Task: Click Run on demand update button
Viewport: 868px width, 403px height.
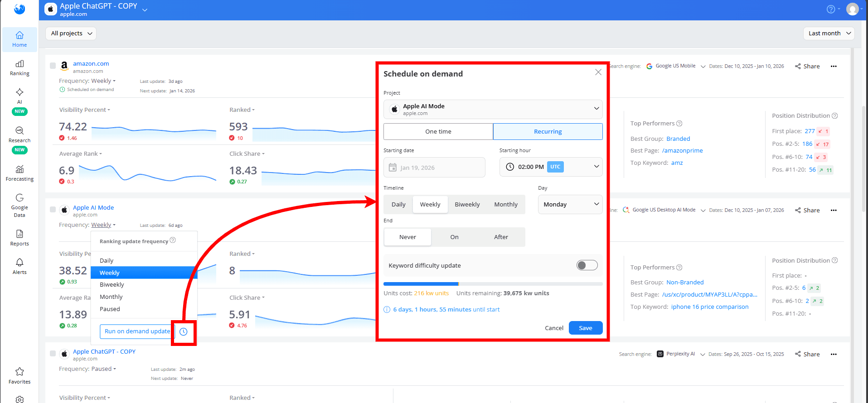Action: (x=137, y=331)
